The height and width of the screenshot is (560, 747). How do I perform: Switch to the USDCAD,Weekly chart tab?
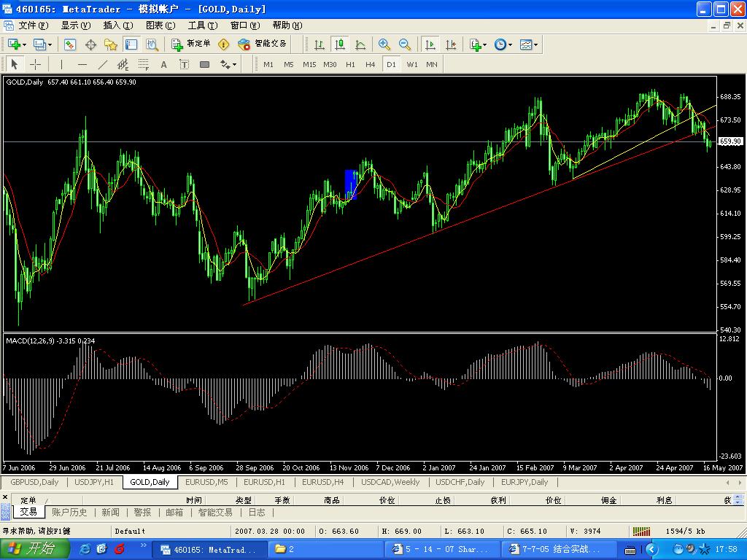pos(390,482)
